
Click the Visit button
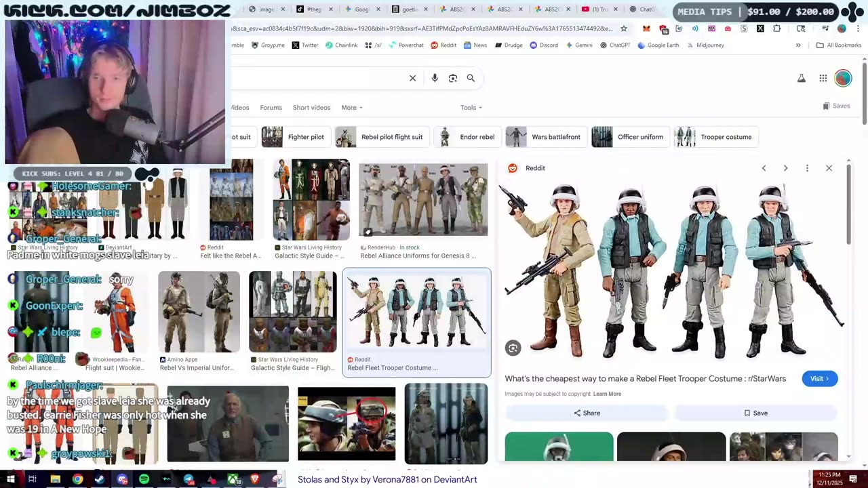click(x=819, y=379)
